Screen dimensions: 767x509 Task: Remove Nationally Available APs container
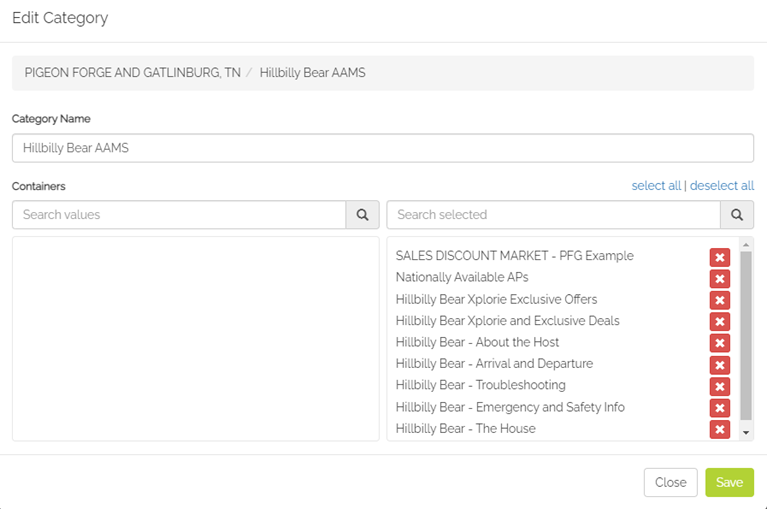[x=720, y=279]
